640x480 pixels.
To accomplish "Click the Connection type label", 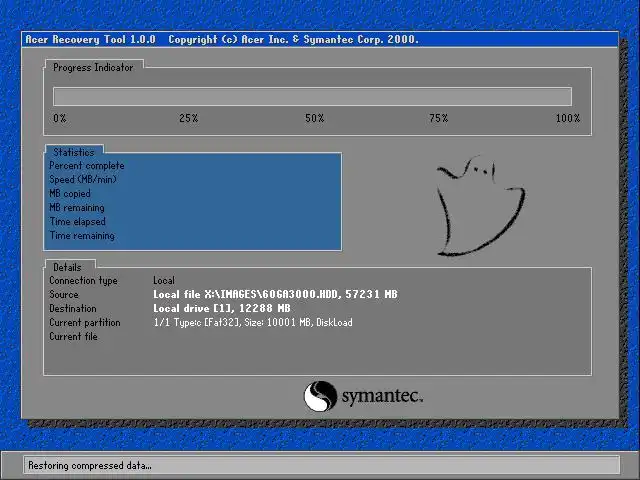I will coord(83,280).
